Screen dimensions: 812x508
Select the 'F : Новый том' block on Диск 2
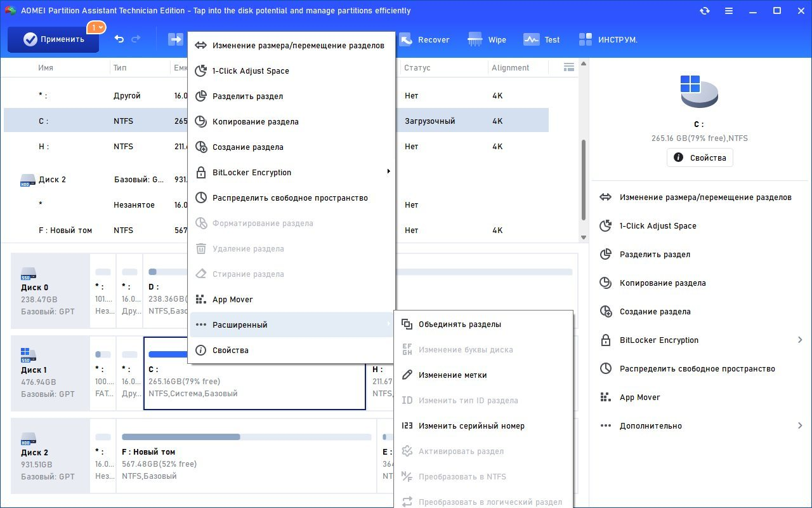pyautogui.click(x=246, y=455)
